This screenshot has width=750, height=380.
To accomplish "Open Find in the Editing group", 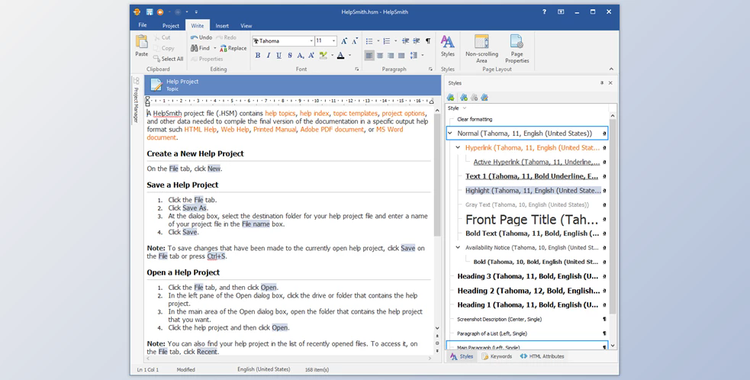I will tap(200, 48).
